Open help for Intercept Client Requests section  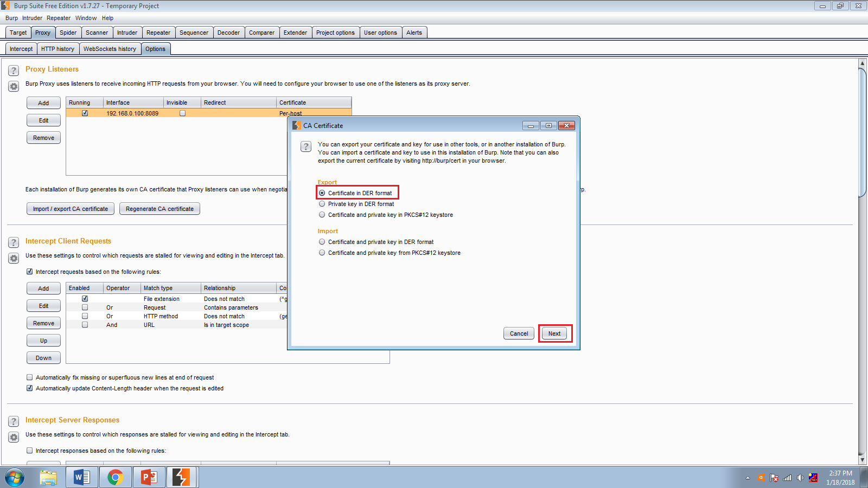(14, 242)
